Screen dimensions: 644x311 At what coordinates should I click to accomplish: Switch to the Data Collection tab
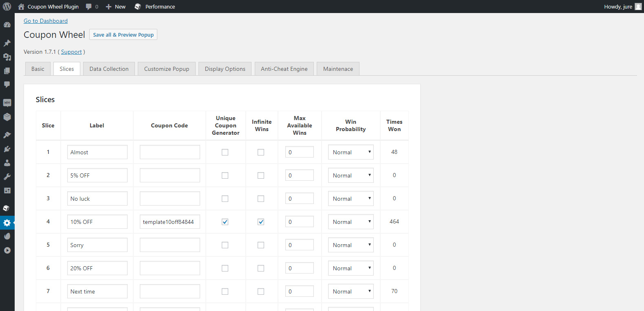(x=109, y=69)
